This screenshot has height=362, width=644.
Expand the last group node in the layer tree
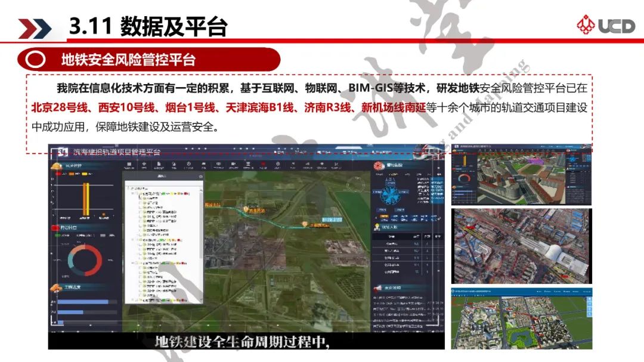(x=132, y=301)
